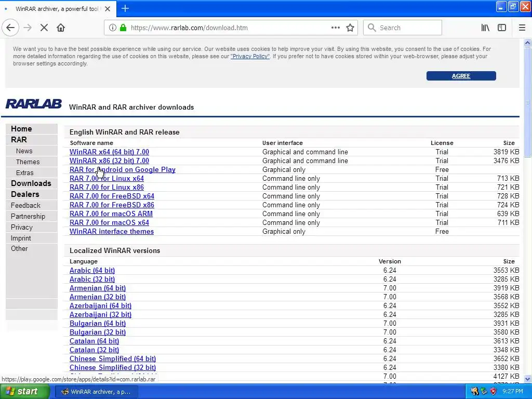Image resolution: width=532 pixels, height=399 pixels.
Task: Download Chinese Simplified (64 bit) version
Action: [113, 358]
